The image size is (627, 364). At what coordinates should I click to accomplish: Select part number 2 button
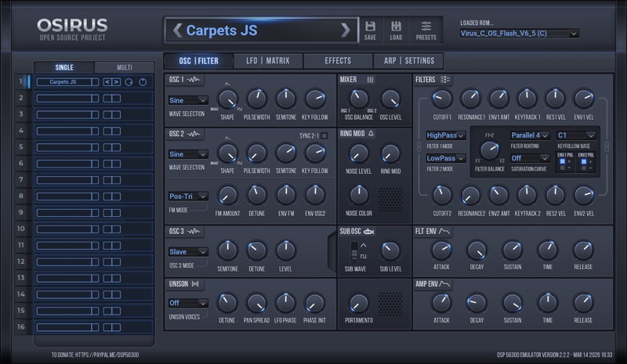(x=21, y=99)
